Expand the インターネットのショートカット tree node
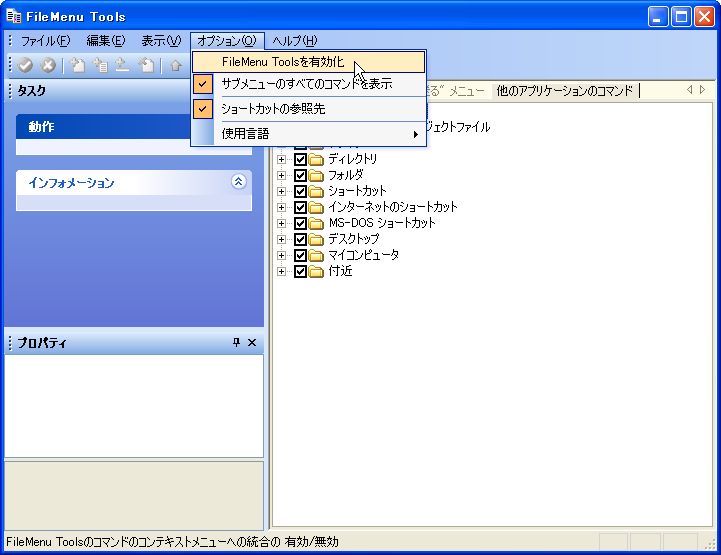721x555 pixels. tap(281, 207)
